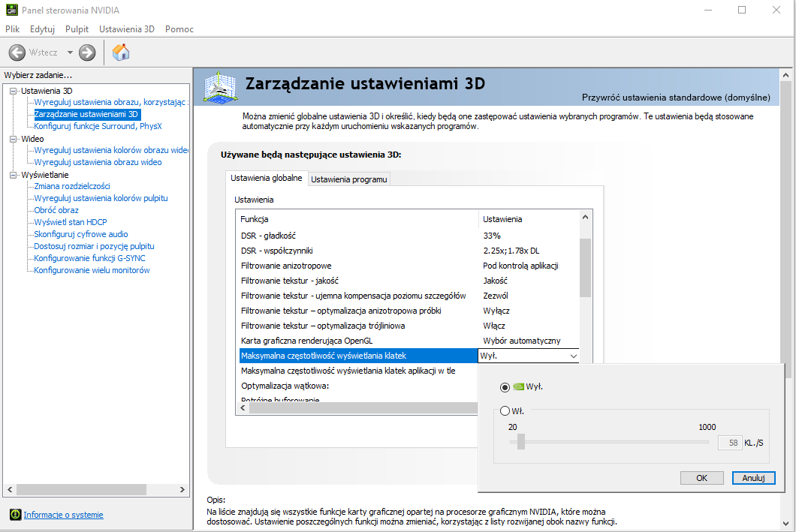Switch to Ustawienia globalne tab
The image size is (796, 532).
click(x=266, y=178)
